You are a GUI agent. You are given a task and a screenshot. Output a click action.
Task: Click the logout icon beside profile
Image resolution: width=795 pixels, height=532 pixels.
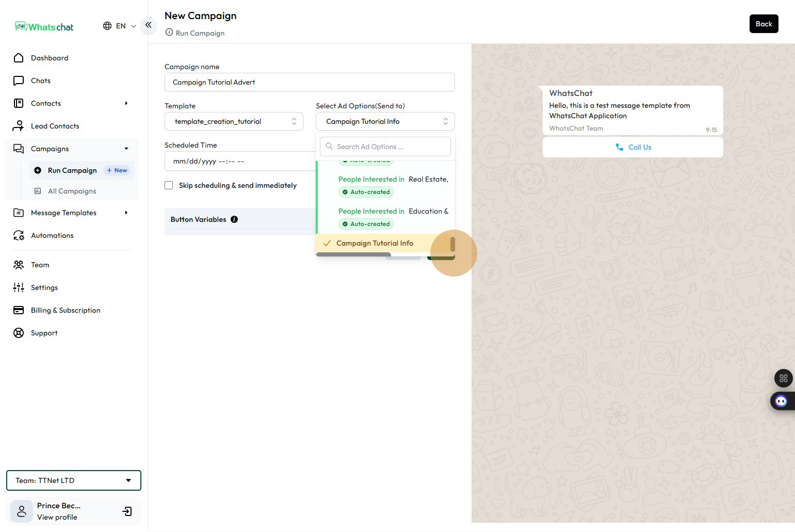(127, 511)
